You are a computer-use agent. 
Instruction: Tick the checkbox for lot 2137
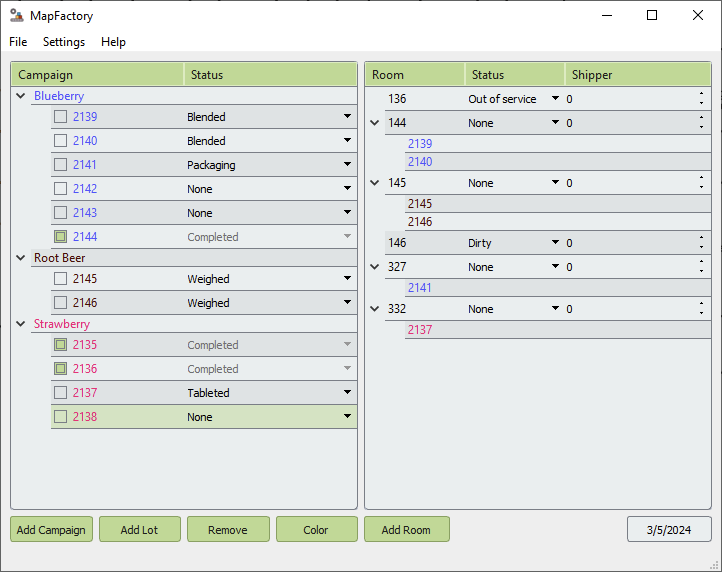pos(60,392)
